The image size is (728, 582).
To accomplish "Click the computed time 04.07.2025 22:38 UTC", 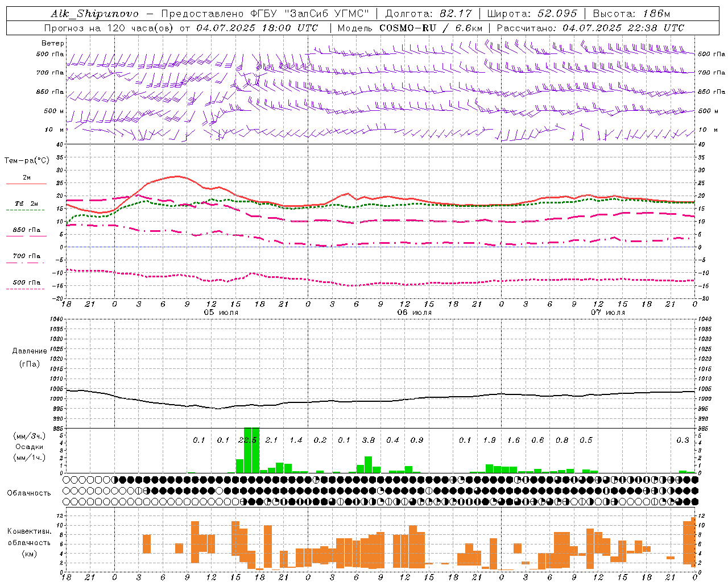I will pos(623,28).
